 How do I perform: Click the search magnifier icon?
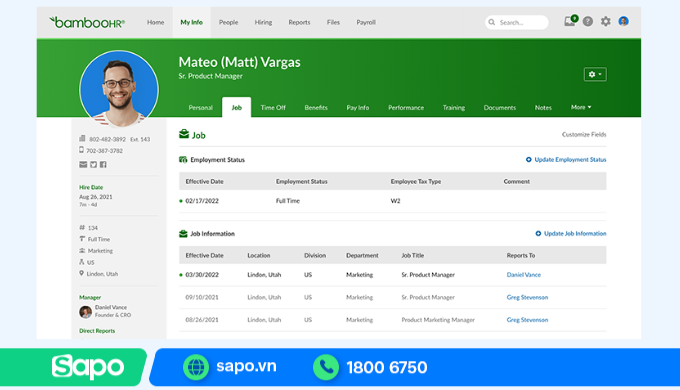point(492,22)
